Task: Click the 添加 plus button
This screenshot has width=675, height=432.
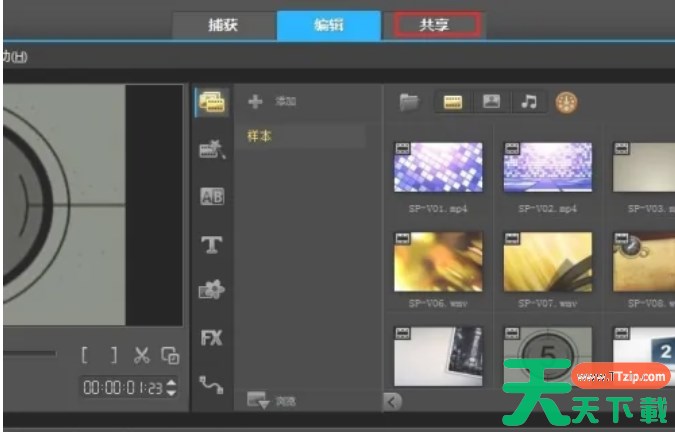Action: (x=255, y=102)
